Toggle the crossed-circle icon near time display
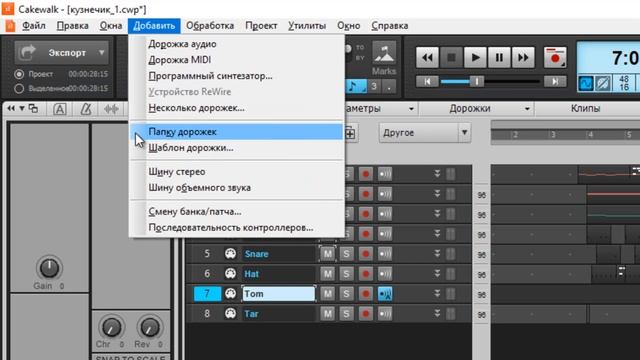Viewport: 640px width, 360px height. click(603, 83)
